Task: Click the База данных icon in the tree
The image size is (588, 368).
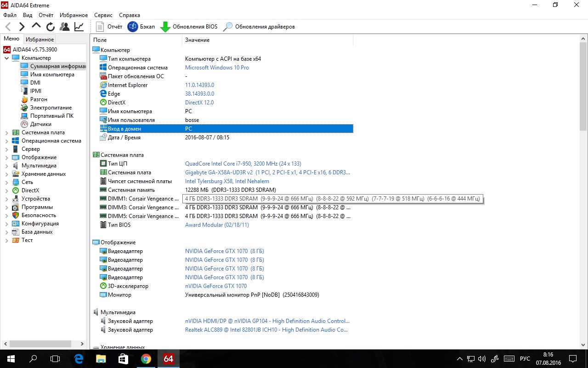Action: pos(16,232)
